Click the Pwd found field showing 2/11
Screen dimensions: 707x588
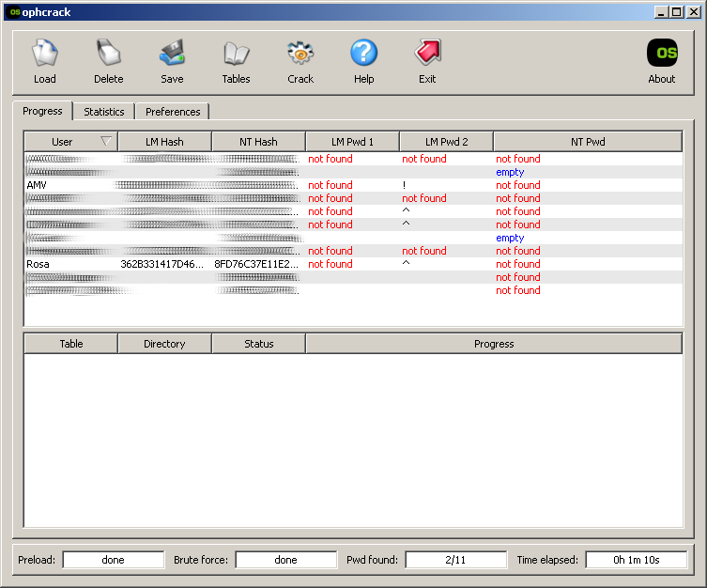click(455, 560)
